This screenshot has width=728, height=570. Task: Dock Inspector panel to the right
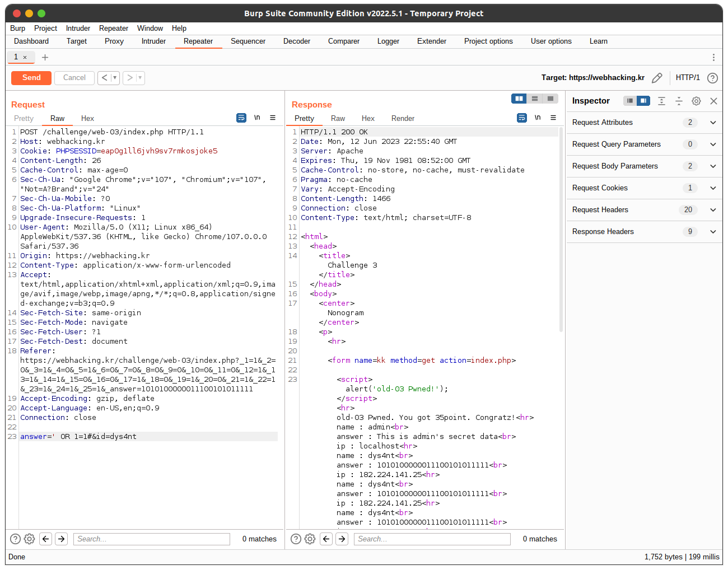pyautogui.click(x=643, y=101)
